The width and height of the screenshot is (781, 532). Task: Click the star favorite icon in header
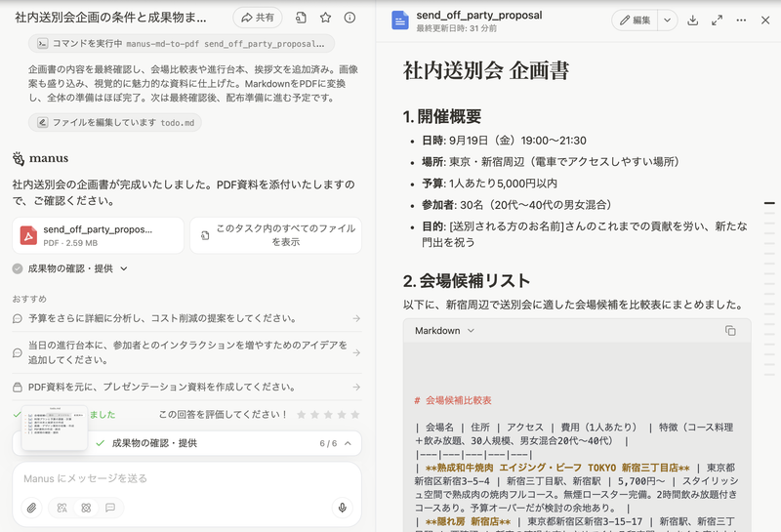click(x=325, y=18)
